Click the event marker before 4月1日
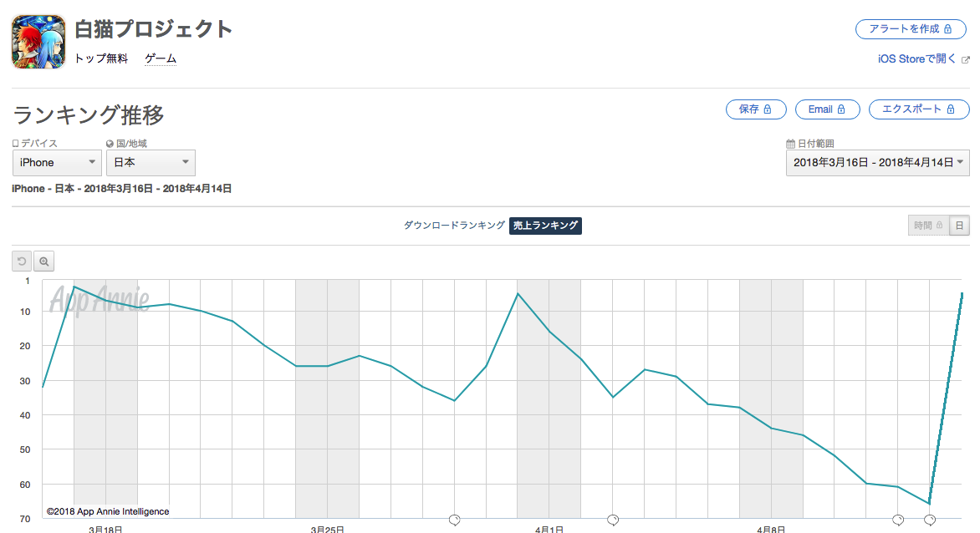 (454, 520)
